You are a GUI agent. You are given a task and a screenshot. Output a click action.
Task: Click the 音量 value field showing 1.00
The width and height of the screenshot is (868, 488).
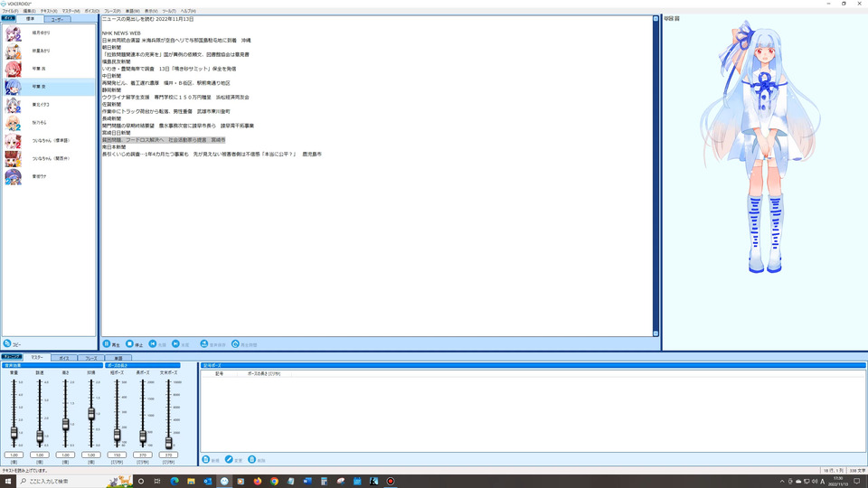[14, 455]
